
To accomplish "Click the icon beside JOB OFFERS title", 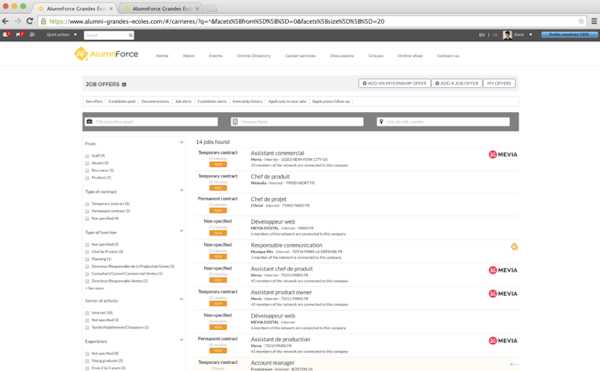I will pyautogui.click(x=124, y=85).
